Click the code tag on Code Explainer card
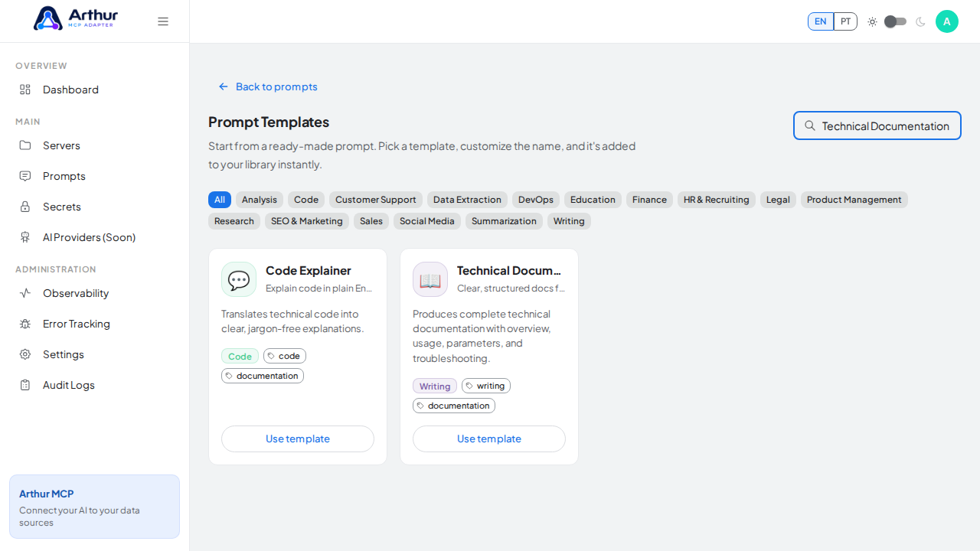The height and width of the screenshot is (551, 980). pyautogui.click(x=285, y=356)
